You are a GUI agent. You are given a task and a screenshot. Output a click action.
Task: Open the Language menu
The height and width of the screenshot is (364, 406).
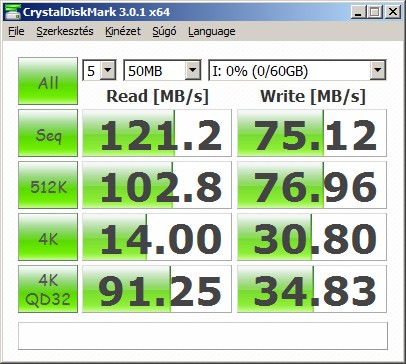pyautogui.click(x=212, y=31)
